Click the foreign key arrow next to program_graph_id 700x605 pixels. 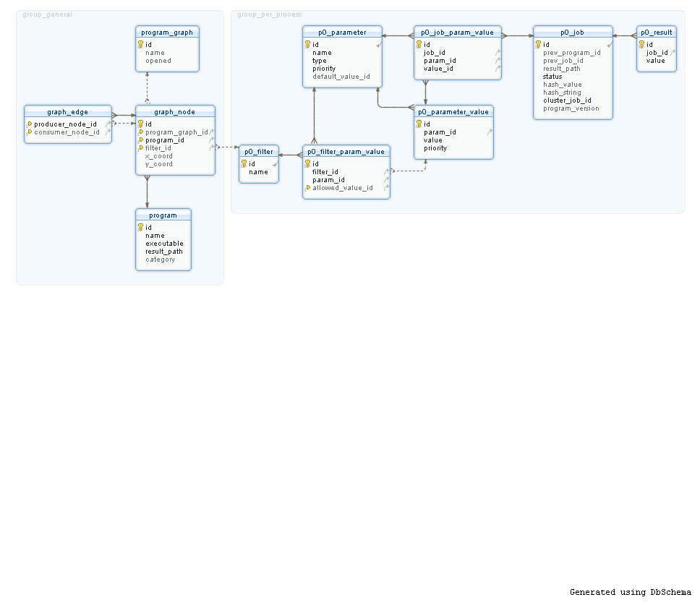[212, 132]
